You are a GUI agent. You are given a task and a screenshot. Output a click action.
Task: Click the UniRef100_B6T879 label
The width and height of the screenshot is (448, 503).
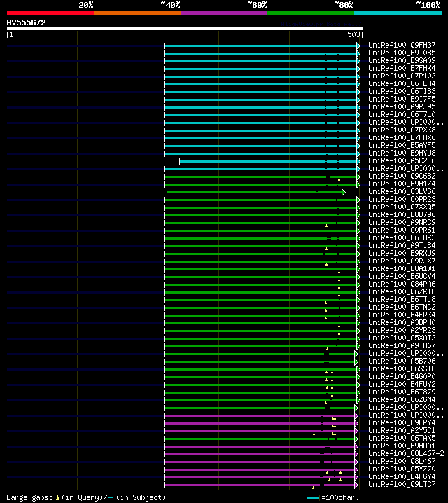coord(402,392)
